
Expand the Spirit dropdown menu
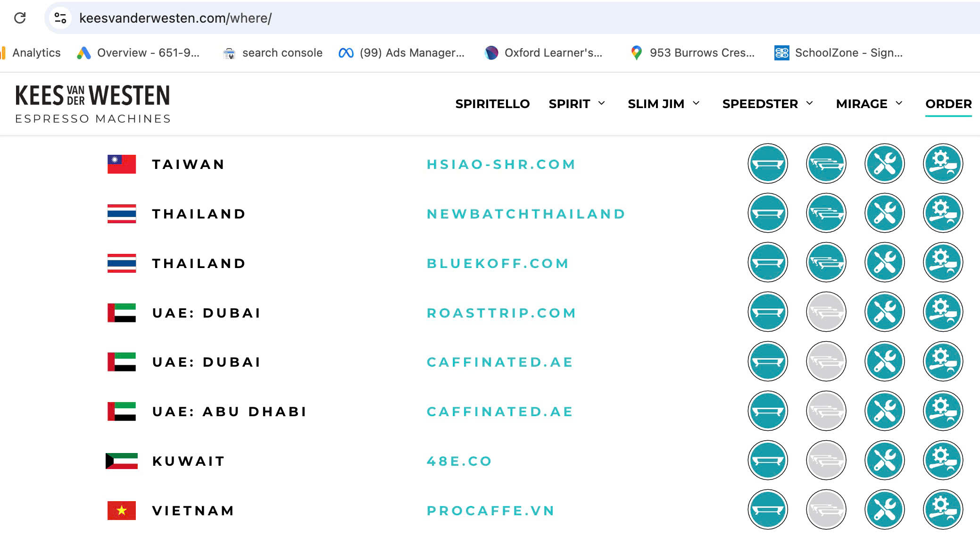601,103
